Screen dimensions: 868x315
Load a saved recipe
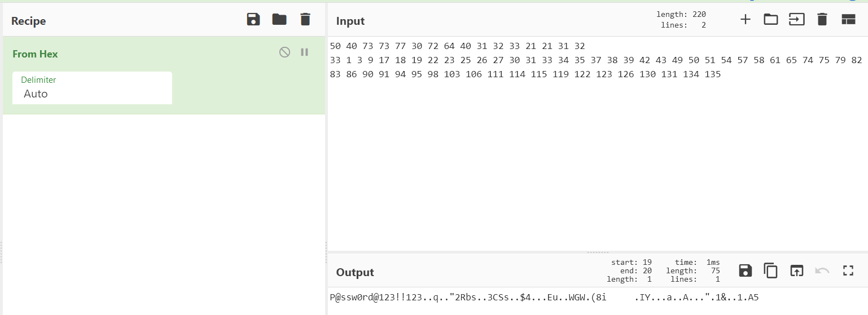pos(279,20)
